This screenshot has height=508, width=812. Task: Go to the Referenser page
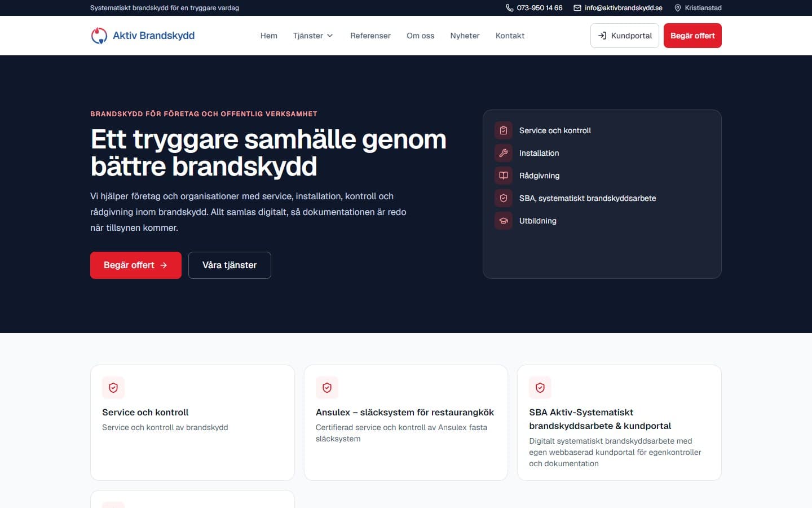point(370,36)
